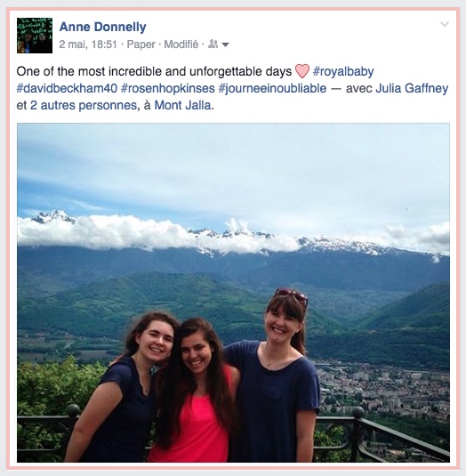466x476 pixels.
Task: Open the post options chevron menu
Action: point(445,24)
